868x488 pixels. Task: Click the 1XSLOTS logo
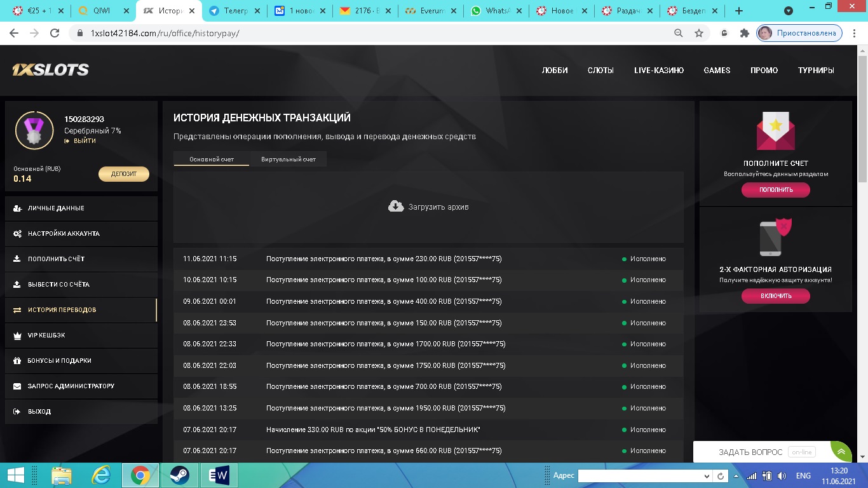click(x=51, y=70)
